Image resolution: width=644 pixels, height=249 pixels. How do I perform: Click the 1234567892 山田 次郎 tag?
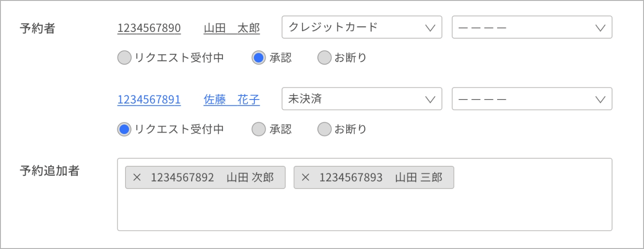point(212,178)
